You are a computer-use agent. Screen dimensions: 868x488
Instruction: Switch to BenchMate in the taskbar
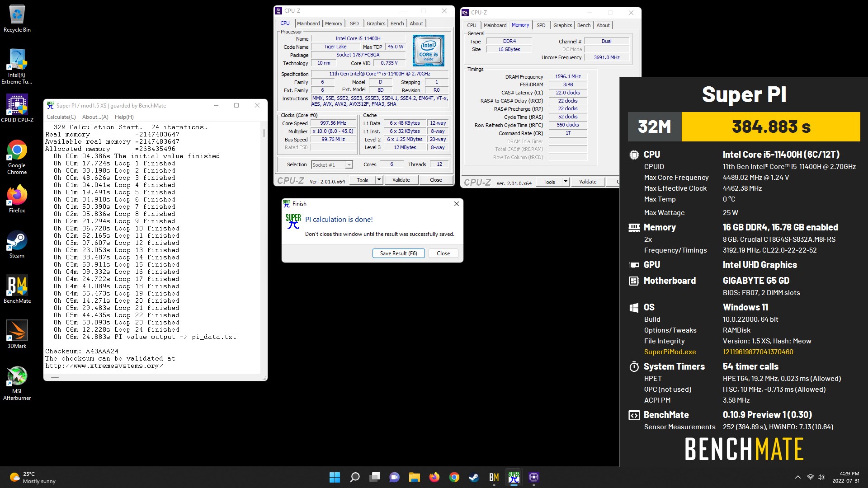[494, 477]
